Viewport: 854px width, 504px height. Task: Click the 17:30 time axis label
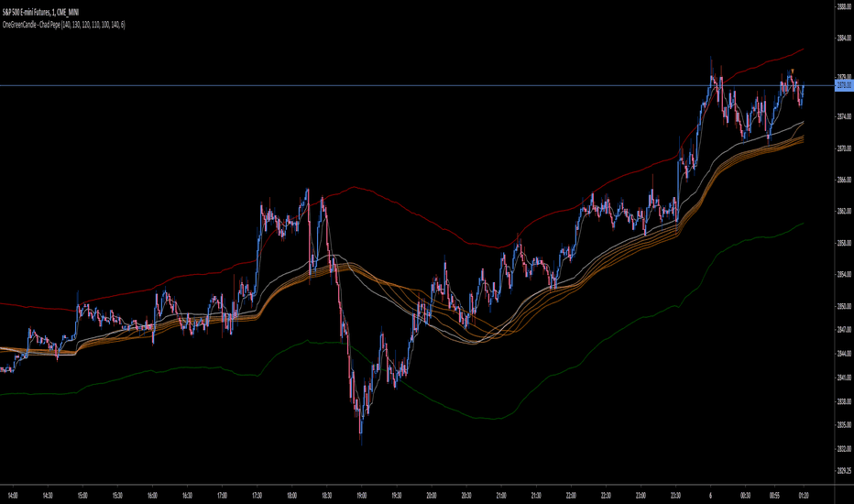257,495
